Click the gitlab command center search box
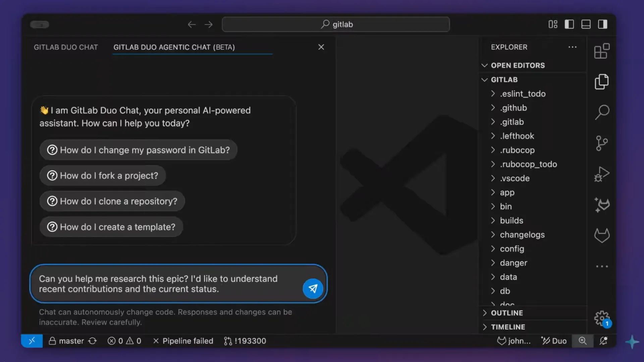The width and height of the screenshot is (644, 362). coord(335,24)
